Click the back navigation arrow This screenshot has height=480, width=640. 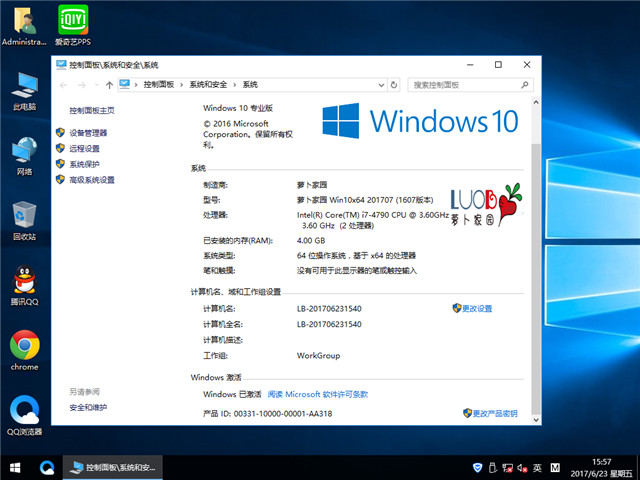point(63,85)
